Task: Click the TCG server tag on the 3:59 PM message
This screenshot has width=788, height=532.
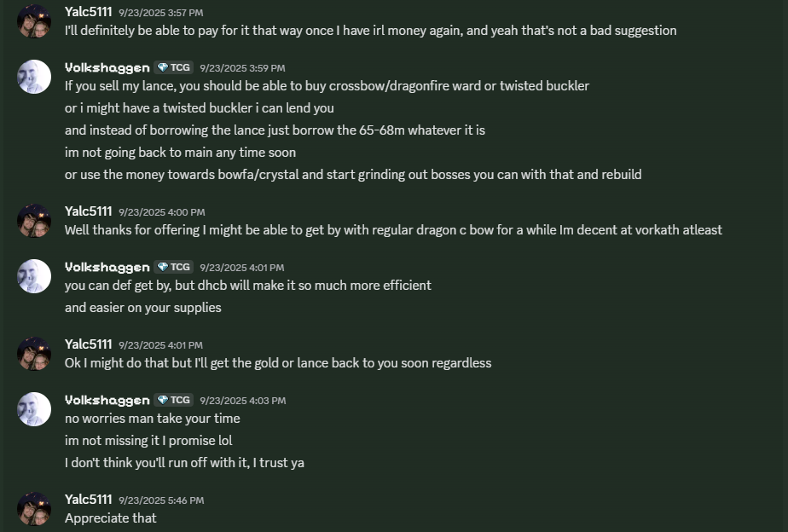Action: [174, 67]
